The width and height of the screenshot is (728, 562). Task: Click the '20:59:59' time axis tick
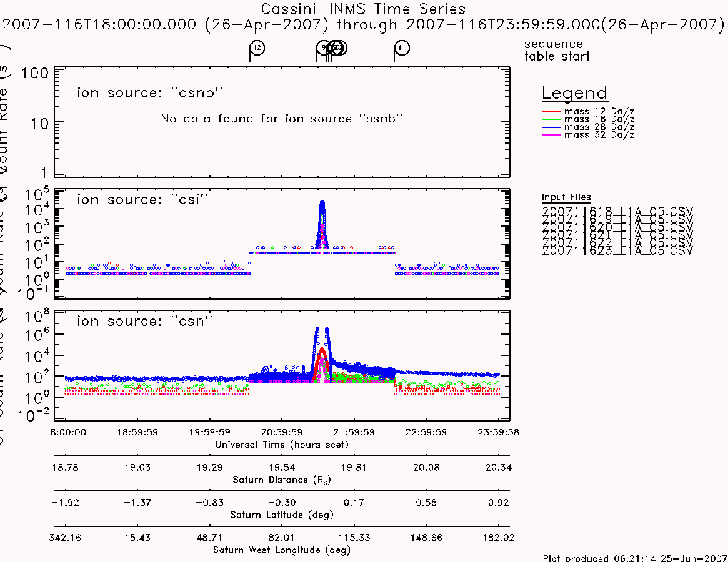[282, 432]
